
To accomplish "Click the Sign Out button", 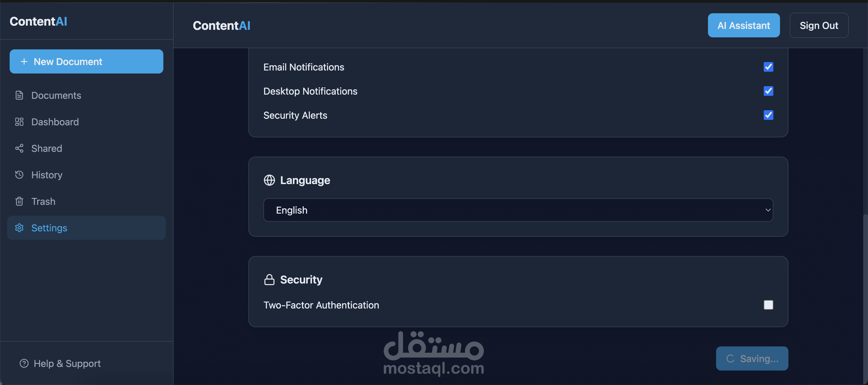I will 819,25.
